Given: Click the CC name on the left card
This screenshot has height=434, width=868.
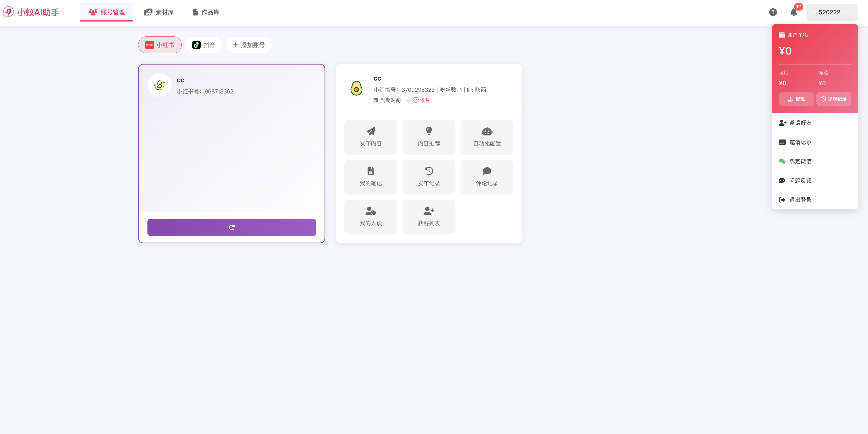Looking at the screenshot, I should coord(181,81).
